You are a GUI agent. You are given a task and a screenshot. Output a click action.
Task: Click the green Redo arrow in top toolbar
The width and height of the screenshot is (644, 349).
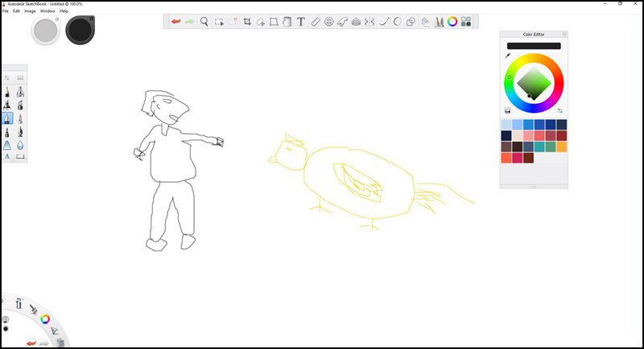(189, 22)
